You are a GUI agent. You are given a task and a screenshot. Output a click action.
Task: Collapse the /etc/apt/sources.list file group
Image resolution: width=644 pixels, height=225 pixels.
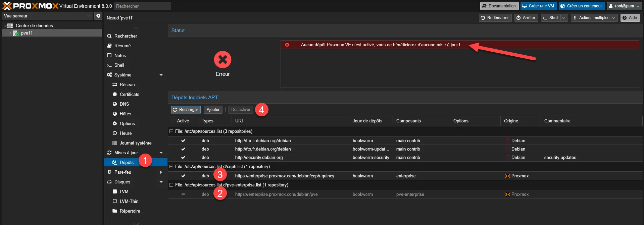(171, 131)
